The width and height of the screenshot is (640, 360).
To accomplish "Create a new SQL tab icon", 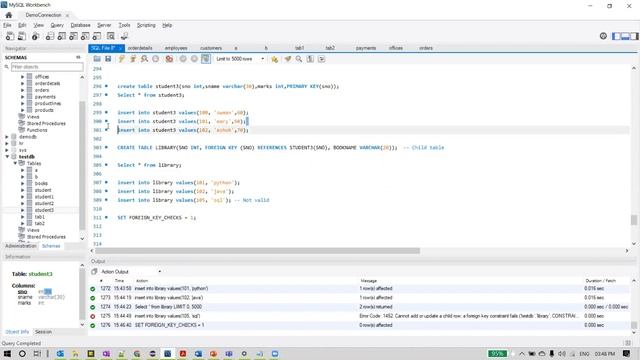I will (x=10, y=36).
